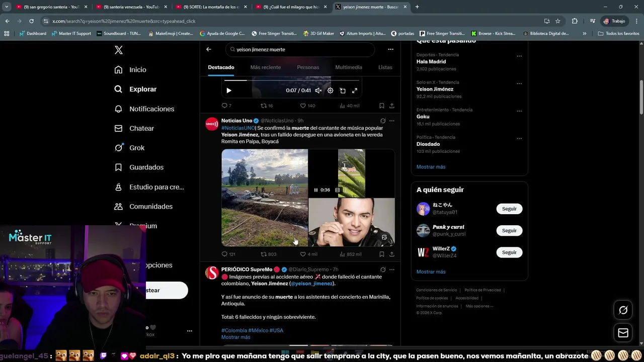Image resolution: width=644 pixels, height=362 pixels.
Task: Go to Inicio in the sidebar
Action: [x=130, y=69]
